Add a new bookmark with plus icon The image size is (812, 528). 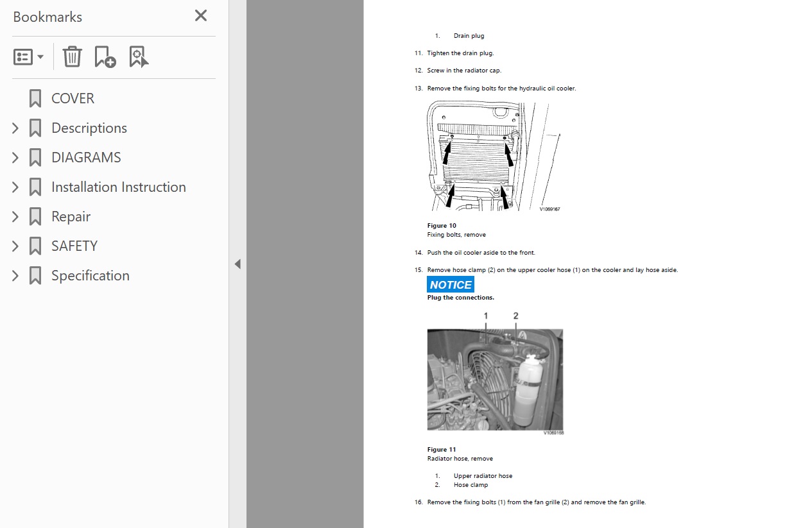[x=105, y=56]
